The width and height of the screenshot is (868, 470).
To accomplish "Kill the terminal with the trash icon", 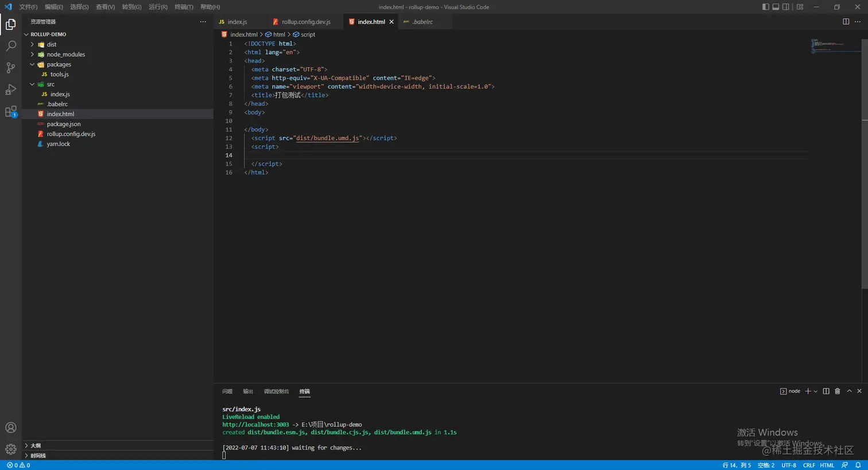I will tap(838, 391).
